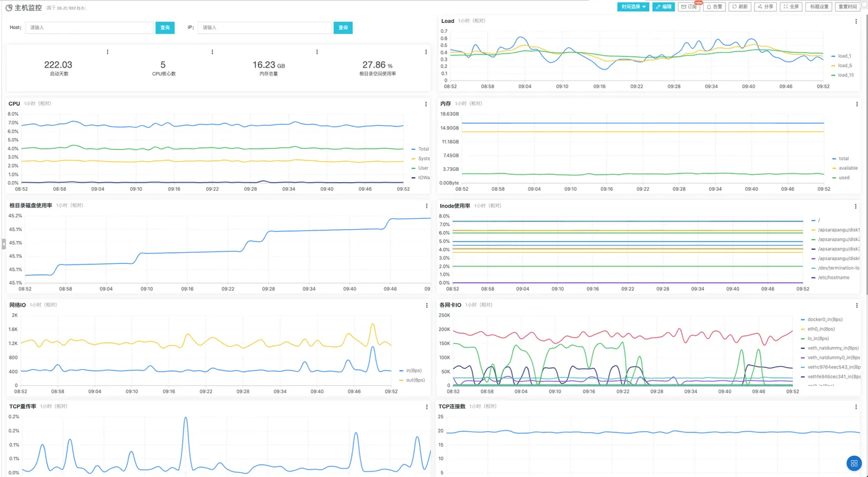
Task: Toggle the CPU User legend entry
Action: pyautogui.click(x=420, y=168)
